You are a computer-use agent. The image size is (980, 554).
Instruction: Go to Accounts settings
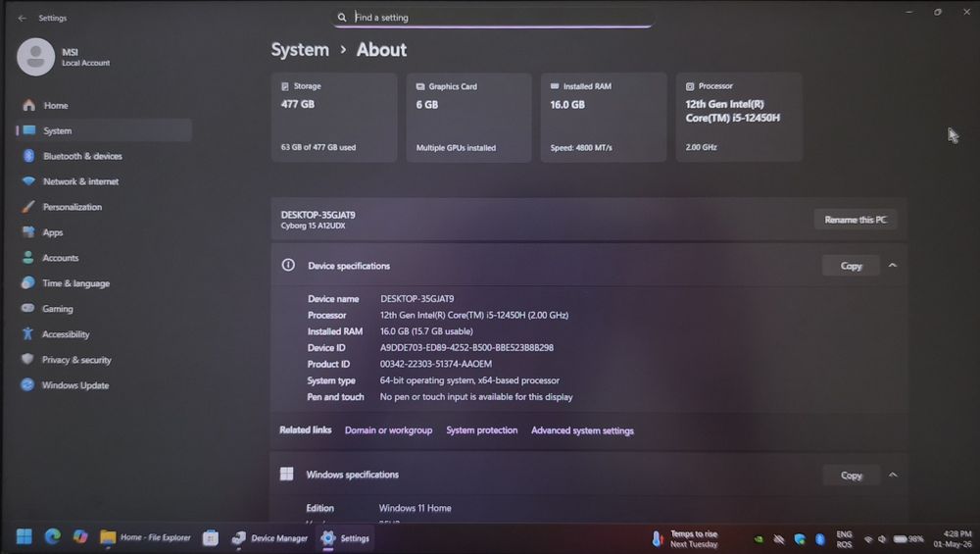(104, 258)
